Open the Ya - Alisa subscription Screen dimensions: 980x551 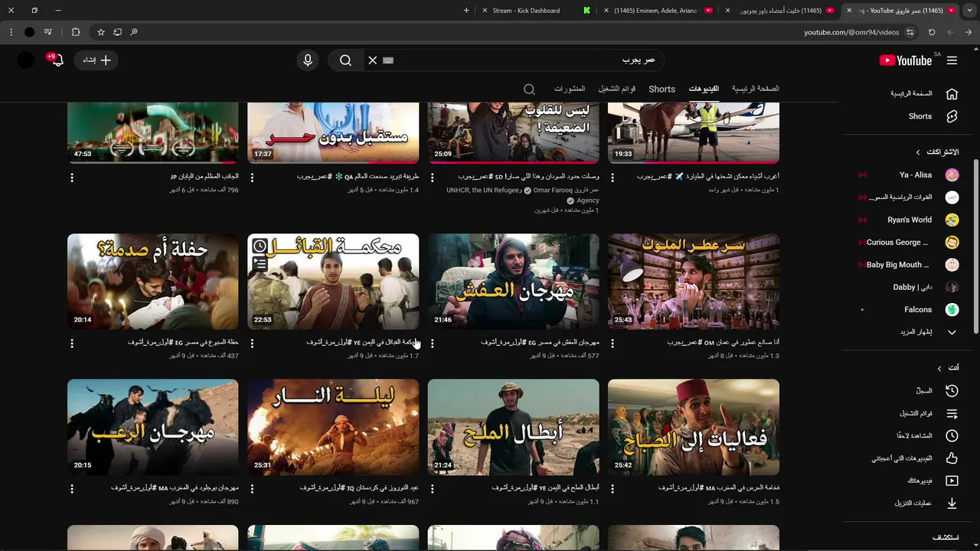point(908,175)
